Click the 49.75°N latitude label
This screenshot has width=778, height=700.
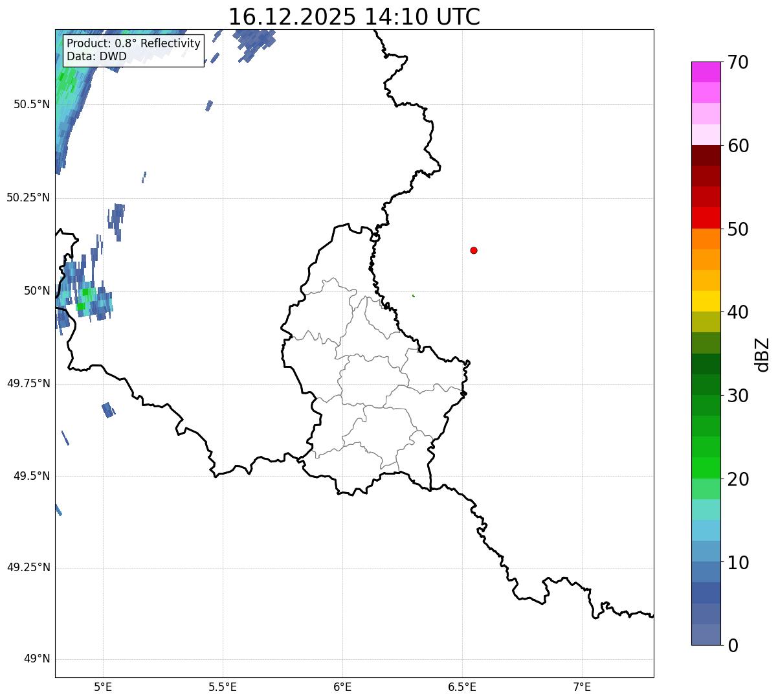tap(28, 383)
